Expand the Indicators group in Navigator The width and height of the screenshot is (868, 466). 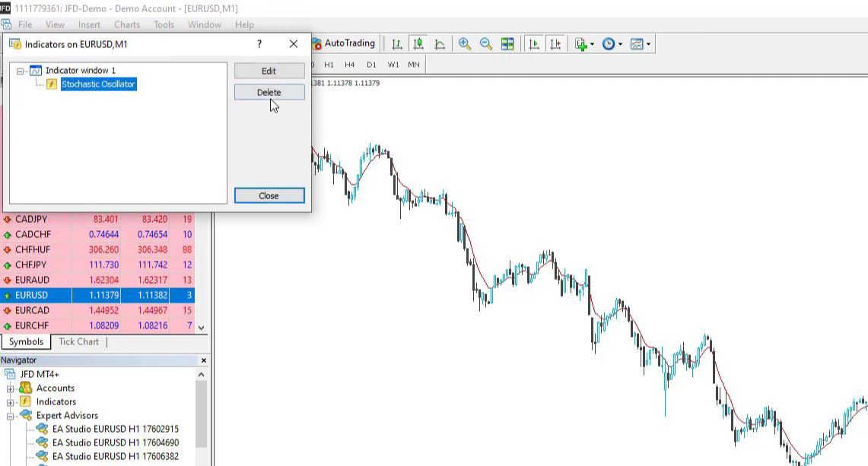point(8,401)
